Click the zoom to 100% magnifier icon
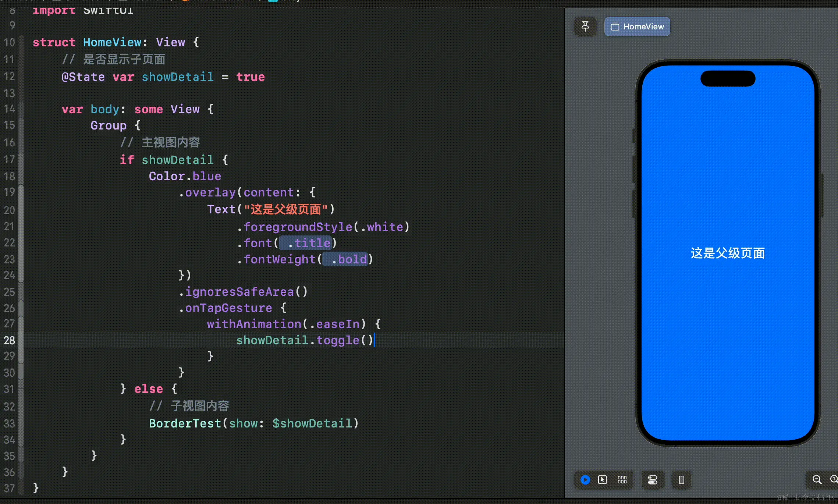838x504 pixels. (x=834, y=480)
